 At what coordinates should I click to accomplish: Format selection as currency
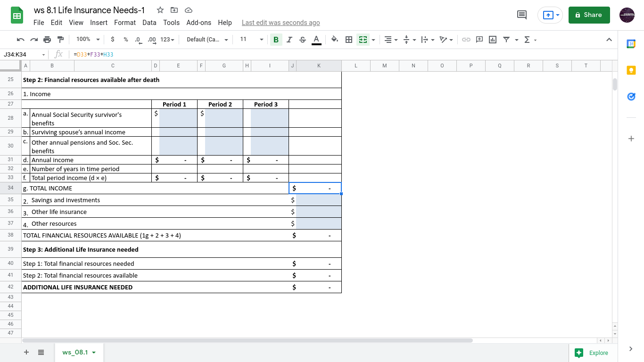112,40
